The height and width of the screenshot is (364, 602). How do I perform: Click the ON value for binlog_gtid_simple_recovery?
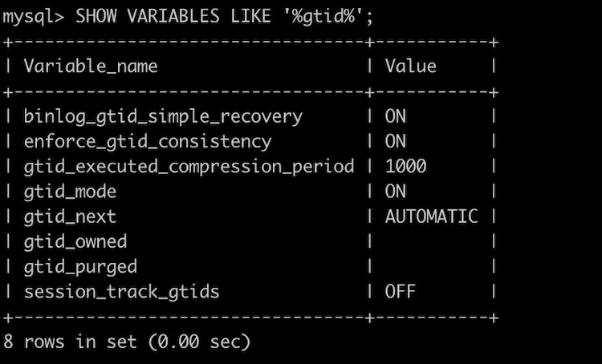click(x=395, y=116)
